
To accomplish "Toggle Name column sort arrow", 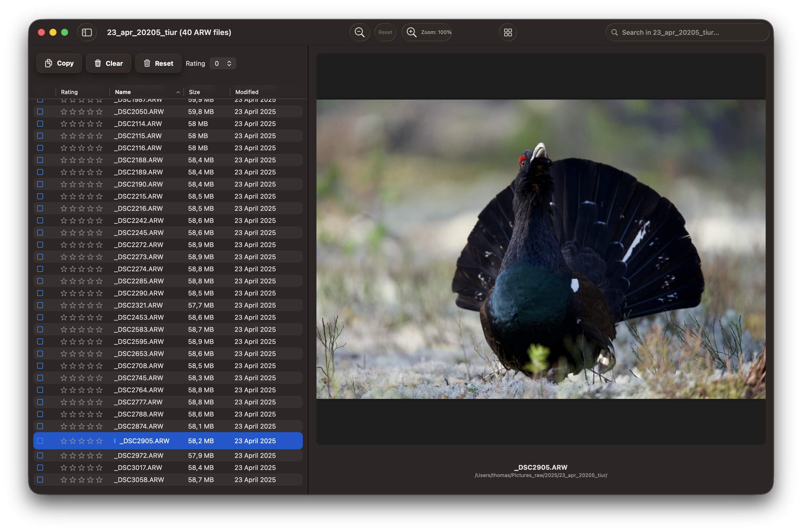I will pos(178,92).
